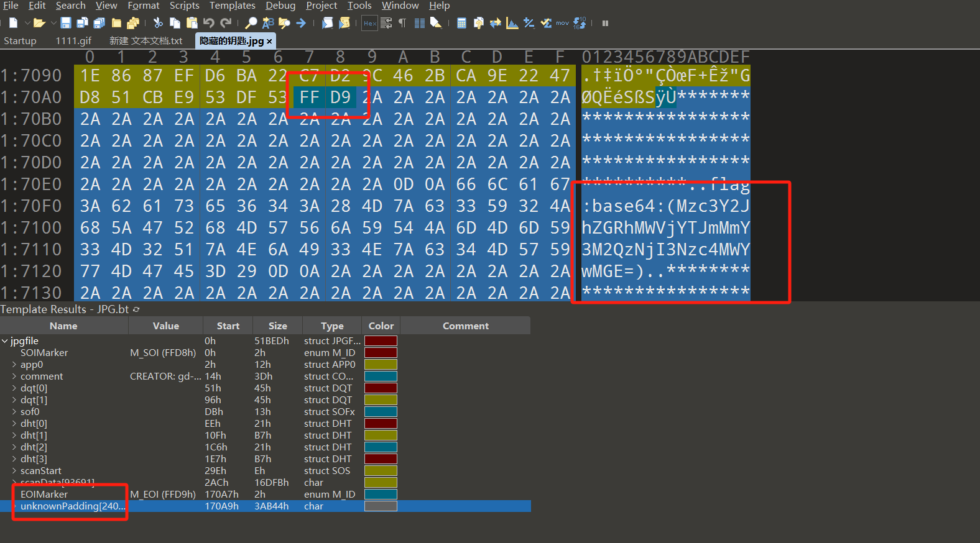Click the plus-minus Hex Operations icon
This screenshot has height=543, width=980.
click(x=529, y=23)
